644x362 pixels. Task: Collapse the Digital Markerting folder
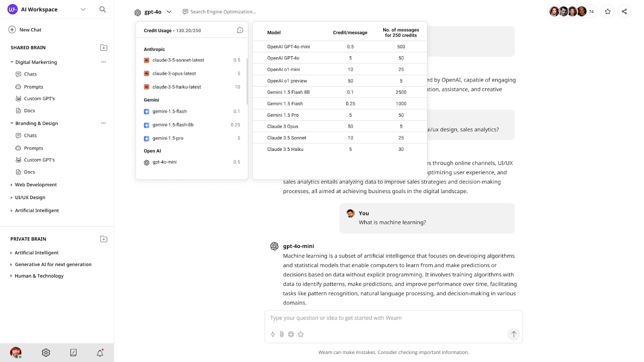(x=12, y=62)
